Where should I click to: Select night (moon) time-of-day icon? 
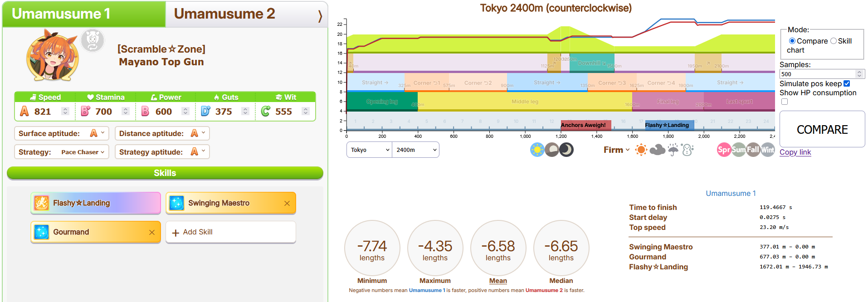click(x=566, y=150)
